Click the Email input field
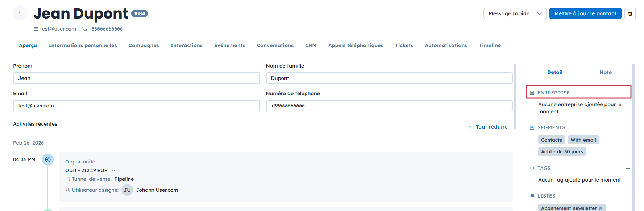Viewport: 644px width, 211px height. tap(137, 106)
